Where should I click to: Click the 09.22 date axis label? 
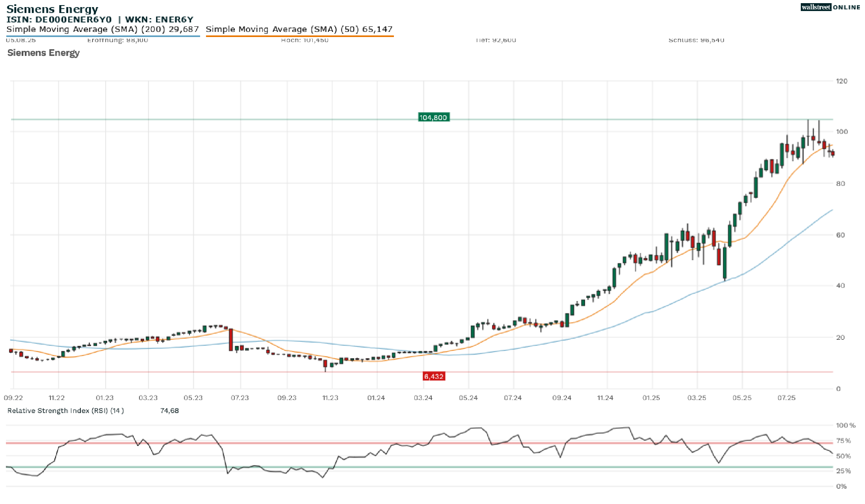pos(13,398)
